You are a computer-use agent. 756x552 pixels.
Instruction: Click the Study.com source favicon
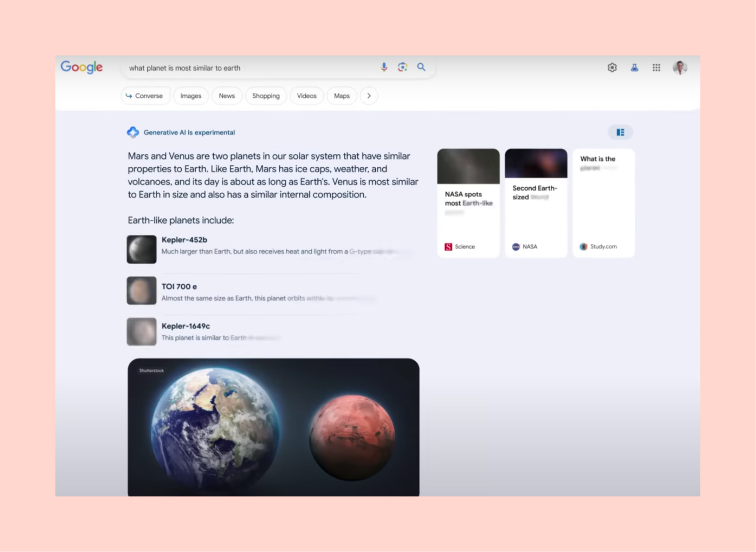(583, 247)
